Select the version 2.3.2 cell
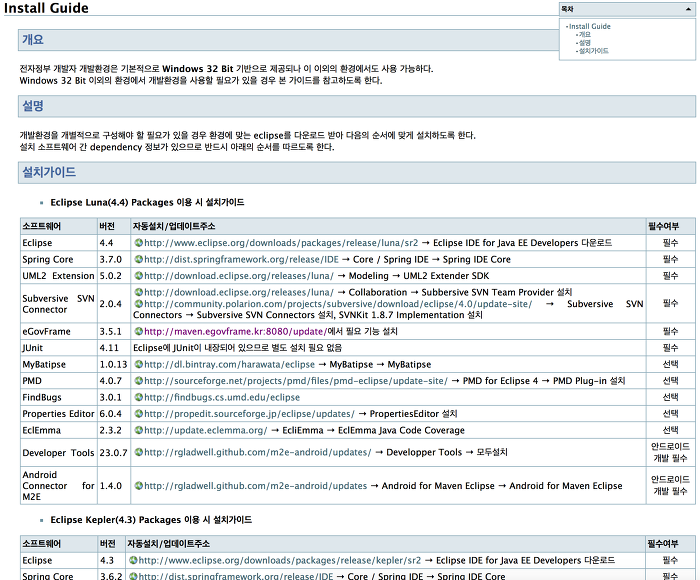 114,430
